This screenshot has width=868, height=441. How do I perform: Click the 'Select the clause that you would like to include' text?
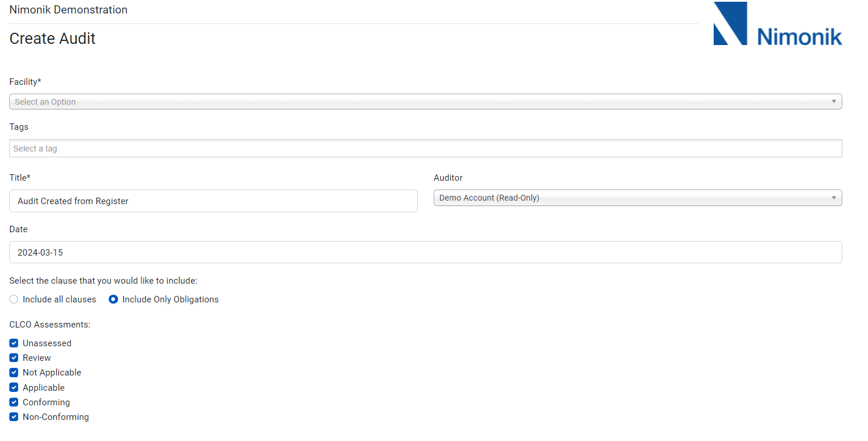[103, 281]
